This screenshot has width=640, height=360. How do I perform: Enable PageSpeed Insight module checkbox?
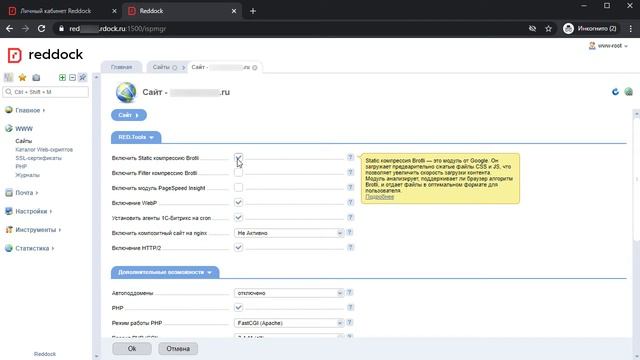pyautogui.click(x=238, y=188)
